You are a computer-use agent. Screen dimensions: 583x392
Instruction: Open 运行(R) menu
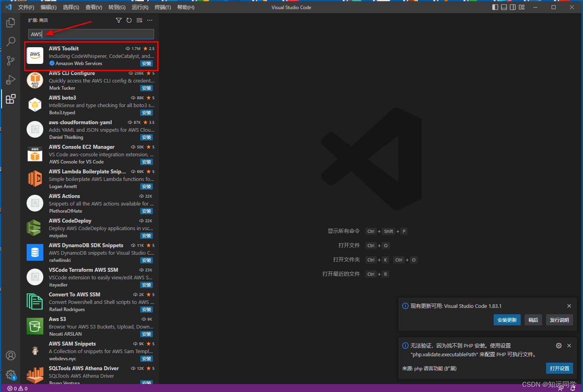click(x=140, y=7)
